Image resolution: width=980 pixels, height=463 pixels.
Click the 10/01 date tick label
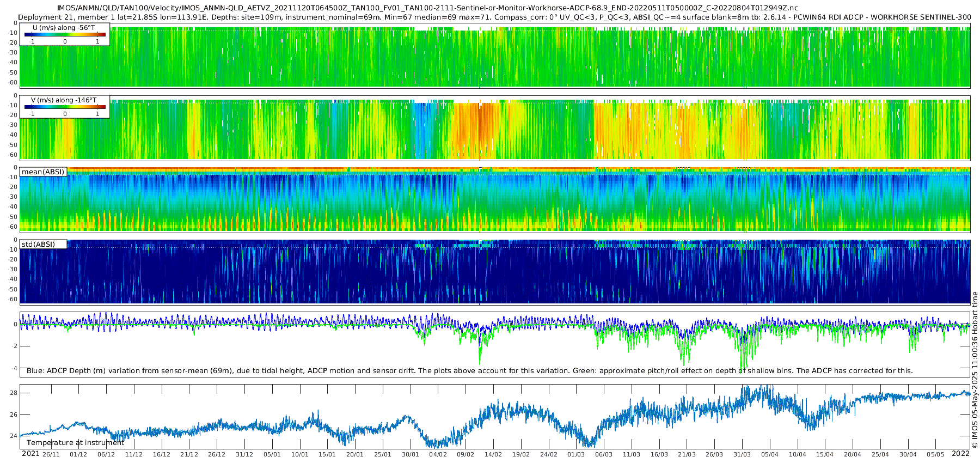coord(299,454)
